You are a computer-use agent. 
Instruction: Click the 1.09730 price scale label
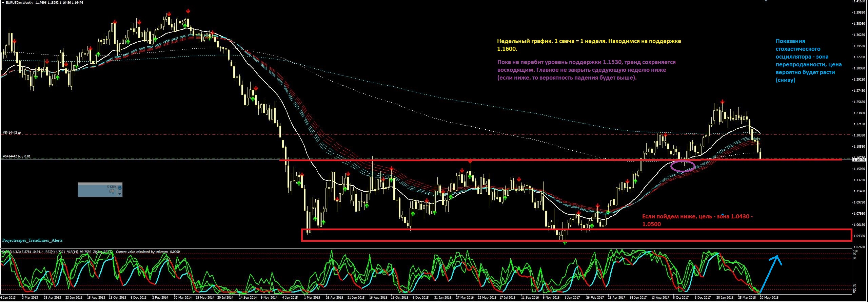click(860, 202)
